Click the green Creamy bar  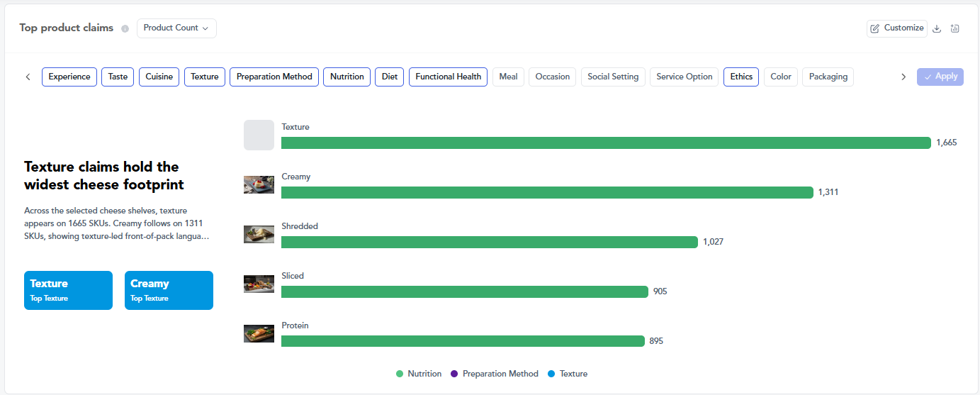[547, 192]
